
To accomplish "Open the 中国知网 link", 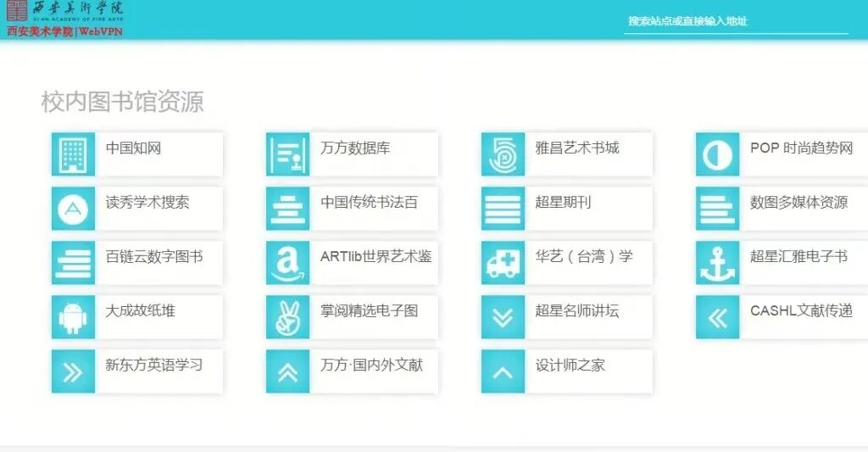I will point(133,148).
